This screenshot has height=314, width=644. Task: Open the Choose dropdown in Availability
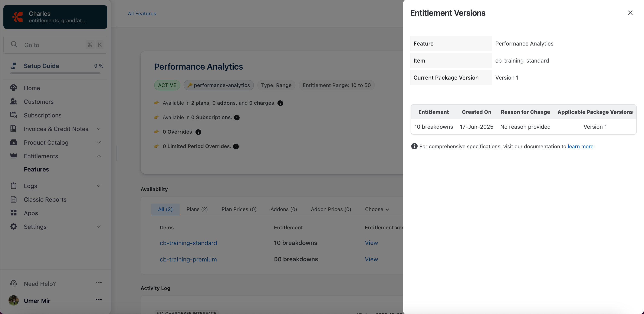(377, 209)
